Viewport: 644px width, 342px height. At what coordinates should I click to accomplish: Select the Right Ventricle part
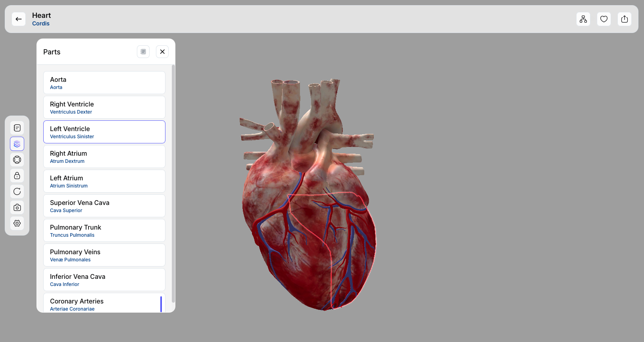click(104, 107)
